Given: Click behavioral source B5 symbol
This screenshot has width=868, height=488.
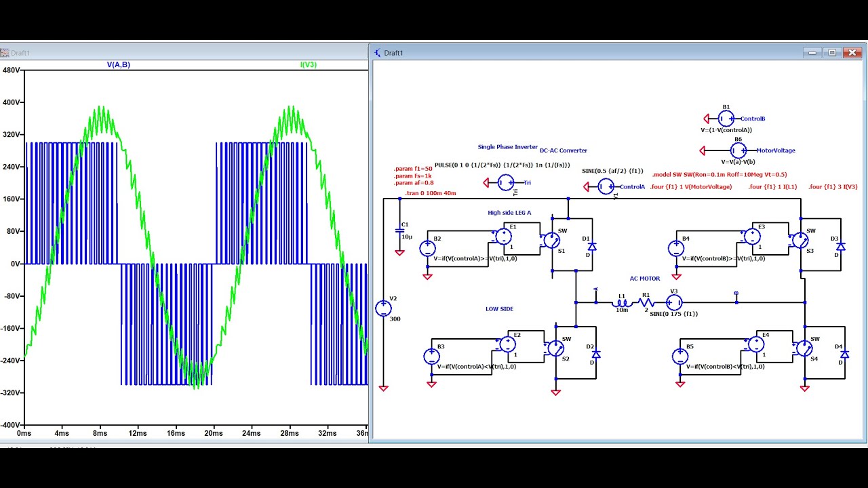Looking at the screenshot, I should click(680, 357).
